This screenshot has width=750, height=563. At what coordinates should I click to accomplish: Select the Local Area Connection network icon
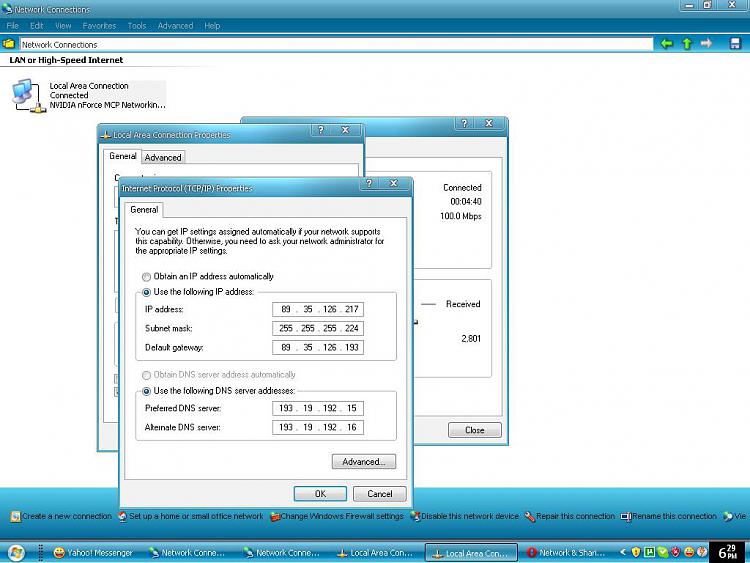[29, 96]
